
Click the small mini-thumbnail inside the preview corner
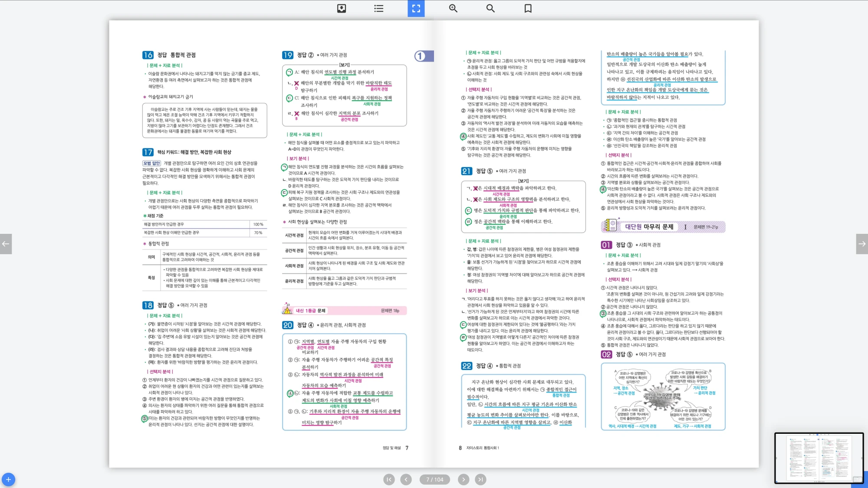click(x=858, y=479)
